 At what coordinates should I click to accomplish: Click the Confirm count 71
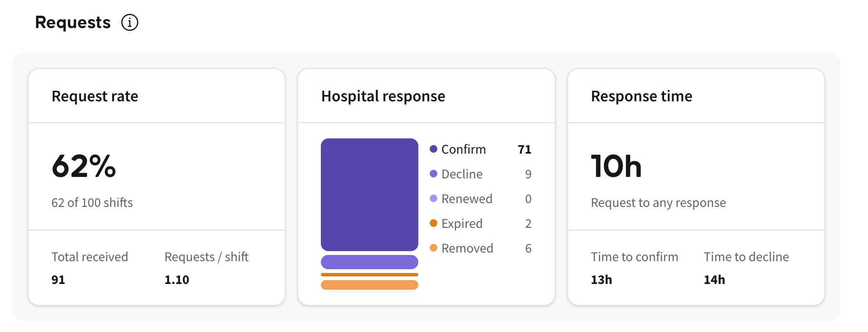point(524,149)
